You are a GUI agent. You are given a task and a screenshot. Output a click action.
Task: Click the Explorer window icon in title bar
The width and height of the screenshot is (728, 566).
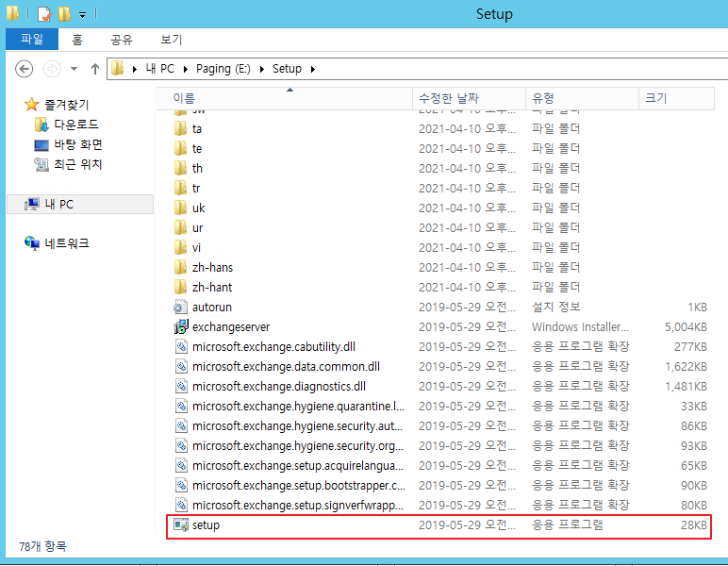(x=13, y=13)
